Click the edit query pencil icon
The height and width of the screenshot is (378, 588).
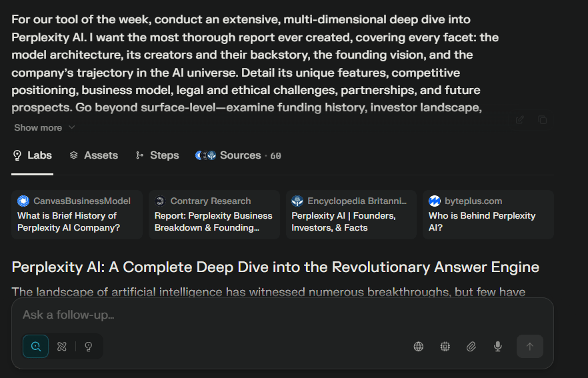click(x=520, y=120)
